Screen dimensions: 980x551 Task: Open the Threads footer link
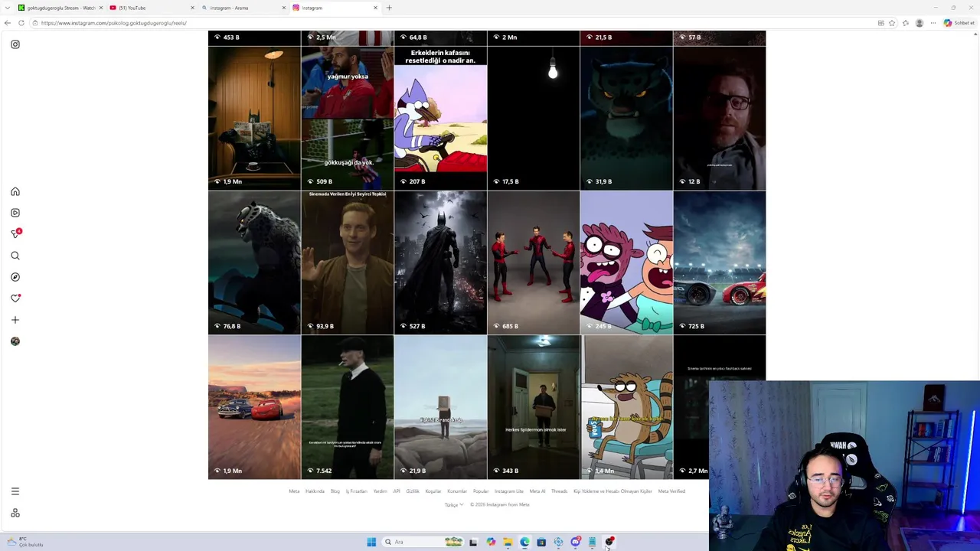pos(560,491)
